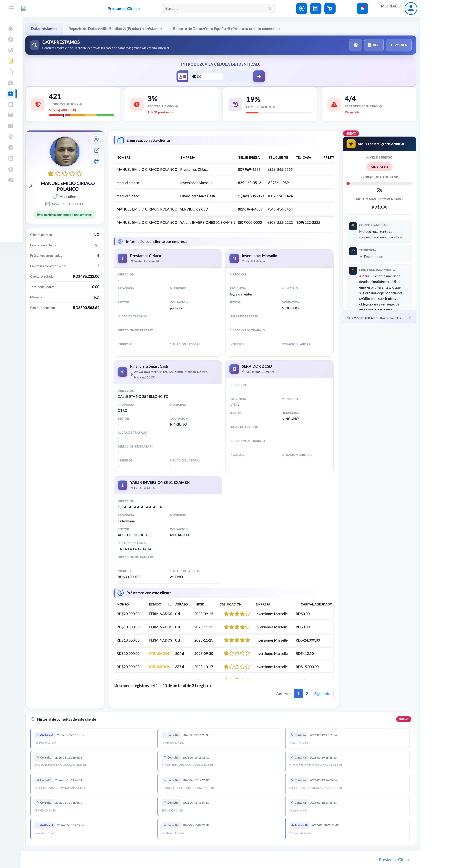This screenshot has width=455, height=868.
Task: Open the dollar coin sidebar icon
Action: coord(11,39)
